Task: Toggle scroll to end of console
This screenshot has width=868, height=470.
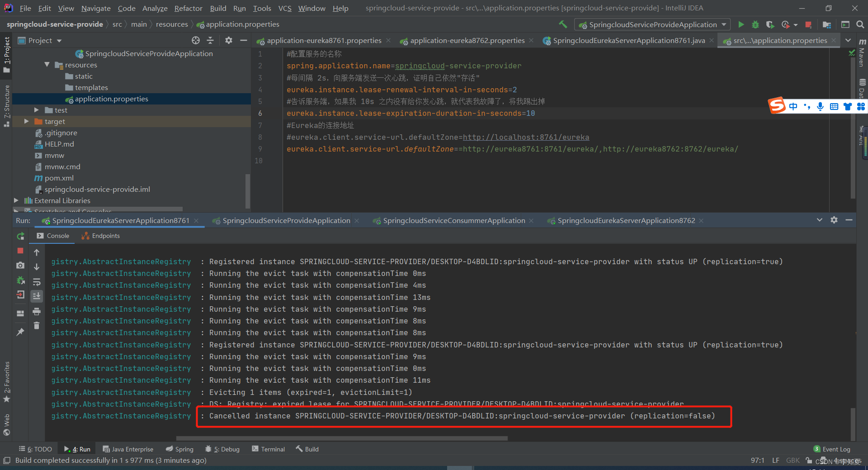Action: point(37,296)
